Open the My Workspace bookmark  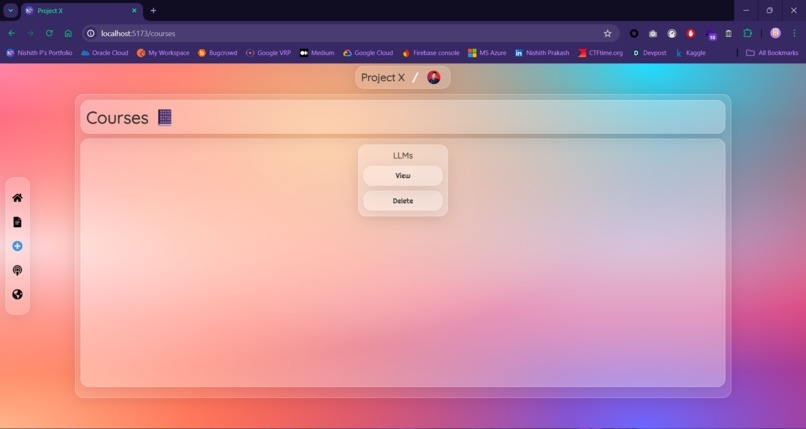pos(163,53)
